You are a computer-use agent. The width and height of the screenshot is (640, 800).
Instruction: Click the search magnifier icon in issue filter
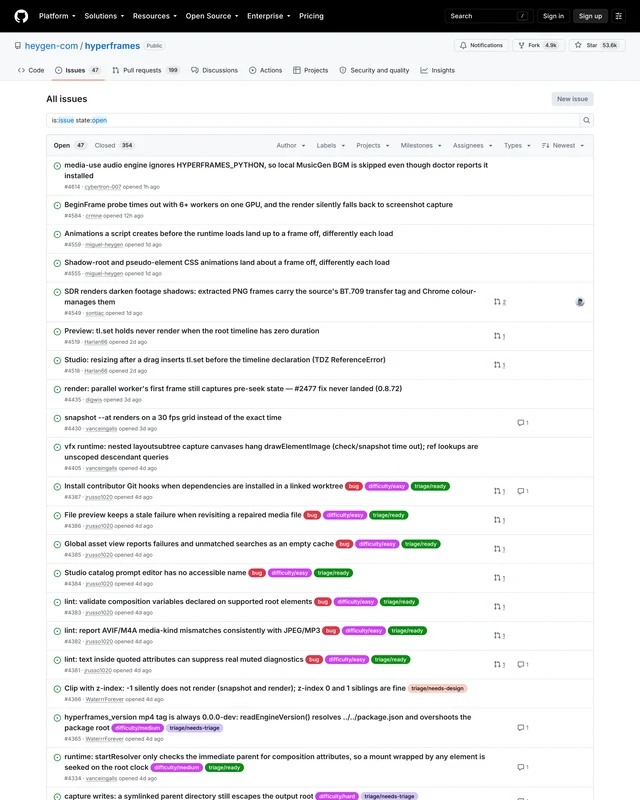coord(586,120)
